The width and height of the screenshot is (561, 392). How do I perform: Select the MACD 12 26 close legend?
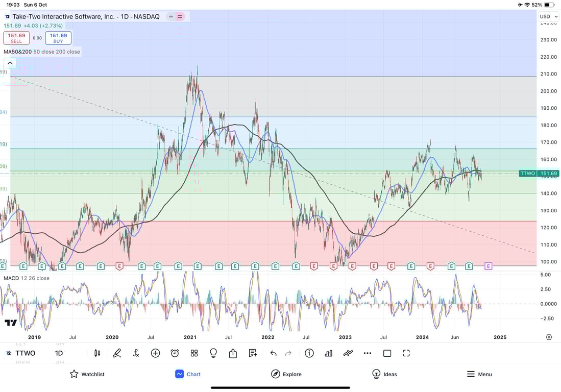tap(27, 278)
